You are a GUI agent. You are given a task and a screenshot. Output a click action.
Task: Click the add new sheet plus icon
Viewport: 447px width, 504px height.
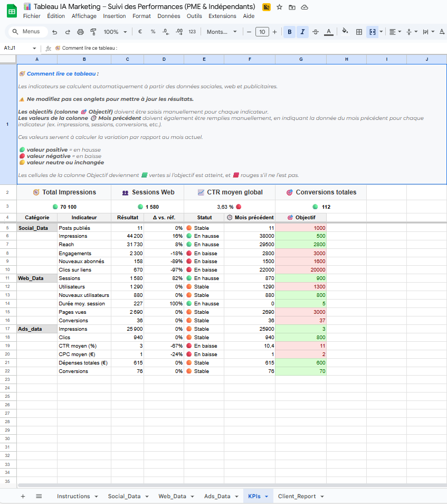tap(23, 496)
